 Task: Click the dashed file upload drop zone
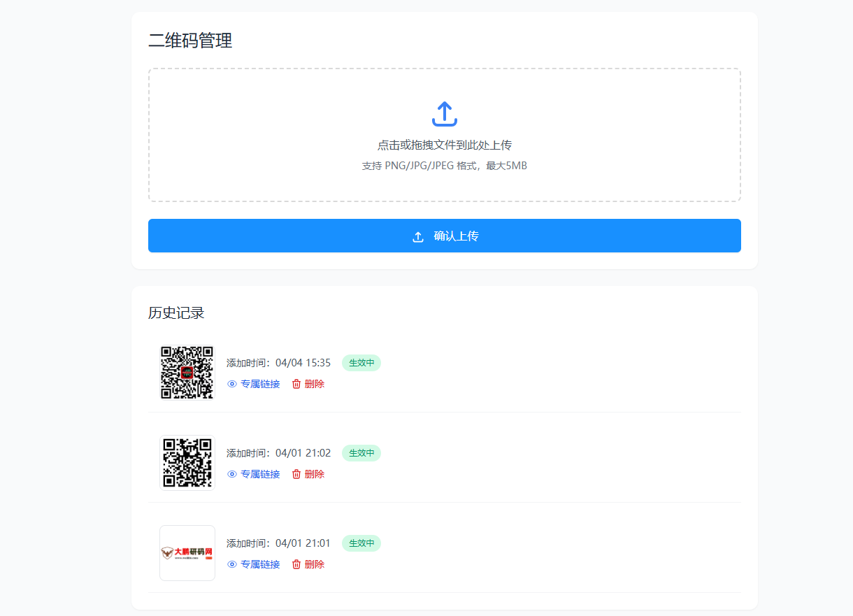(445, 135)
